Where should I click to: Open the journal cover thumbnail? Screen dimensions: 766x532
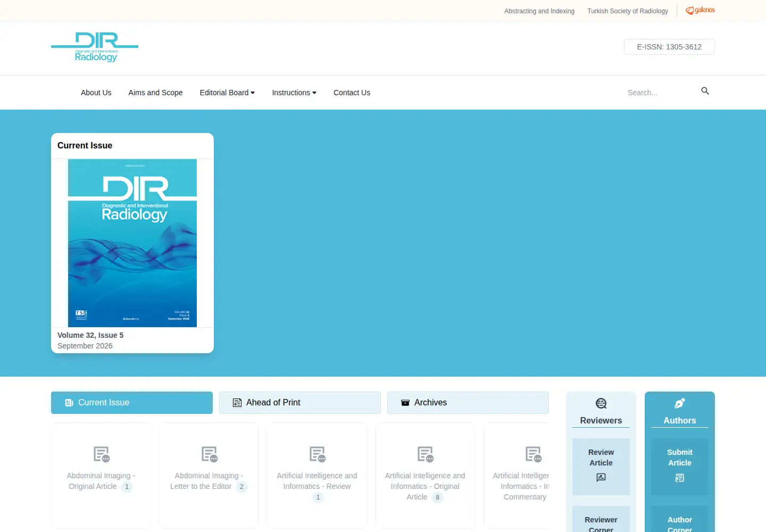coord(132,243)
